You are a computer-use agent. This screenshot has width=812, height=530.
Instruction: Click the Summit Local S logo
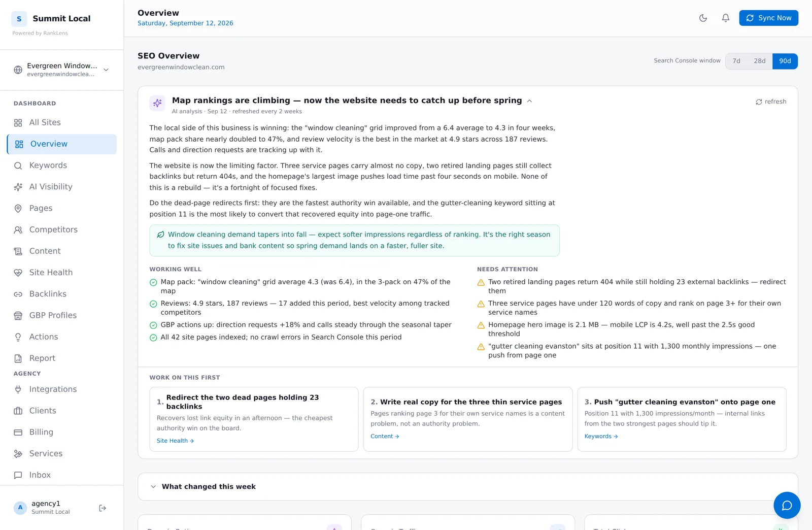(19, 19)
